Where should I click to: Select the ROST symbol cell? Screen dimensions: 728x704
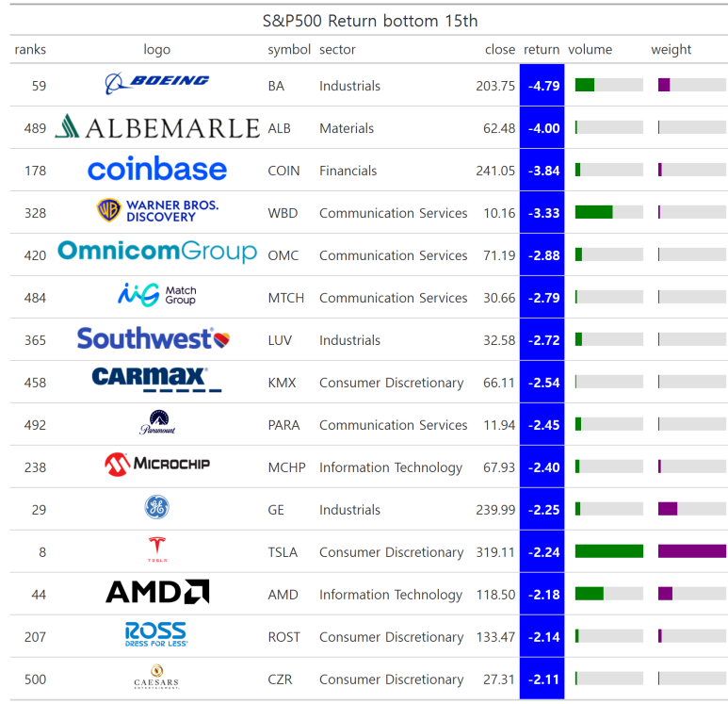pos(283,637)
